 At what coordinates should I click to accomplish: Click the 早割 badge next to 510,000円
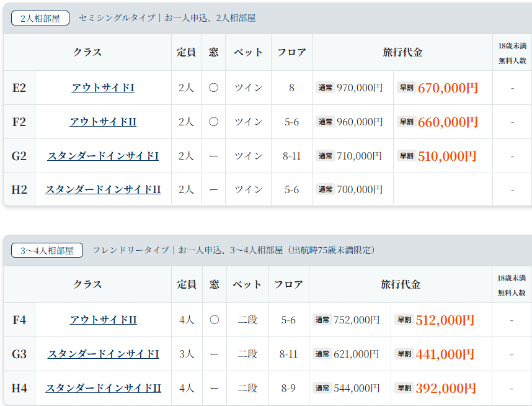tap(406, 156)
